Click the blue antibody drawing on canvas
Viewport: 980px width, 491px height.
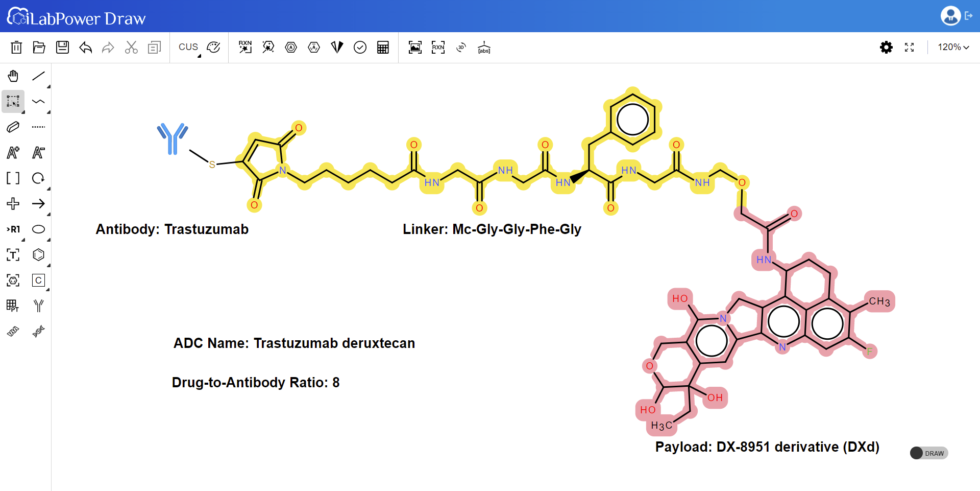[173, 138]
